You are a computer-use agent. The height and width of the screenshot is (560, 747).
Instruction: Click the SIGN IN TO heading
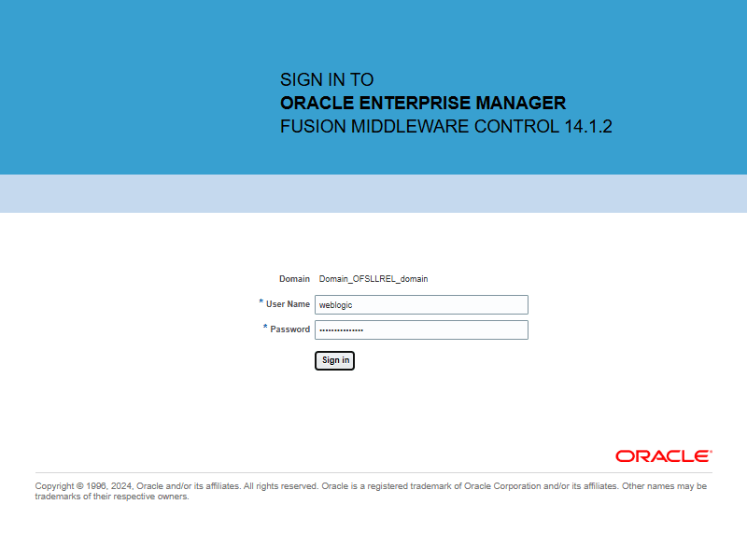(327, 79)
